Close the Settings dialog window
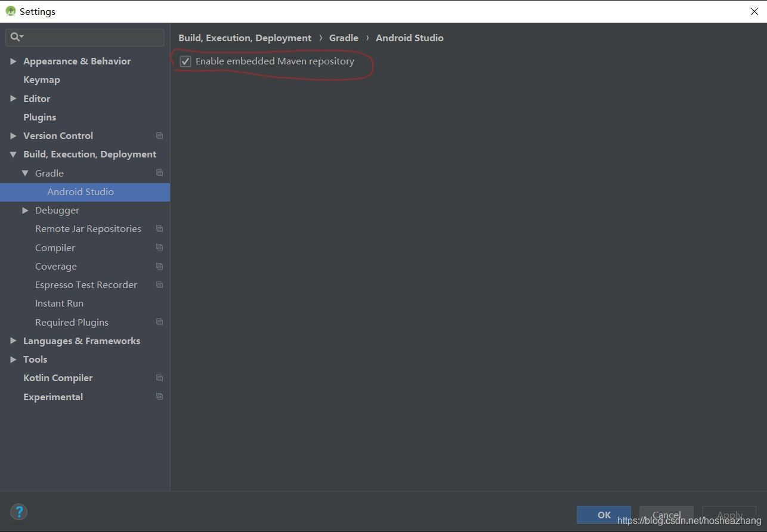The image size is (767, 532). point(754,11)
